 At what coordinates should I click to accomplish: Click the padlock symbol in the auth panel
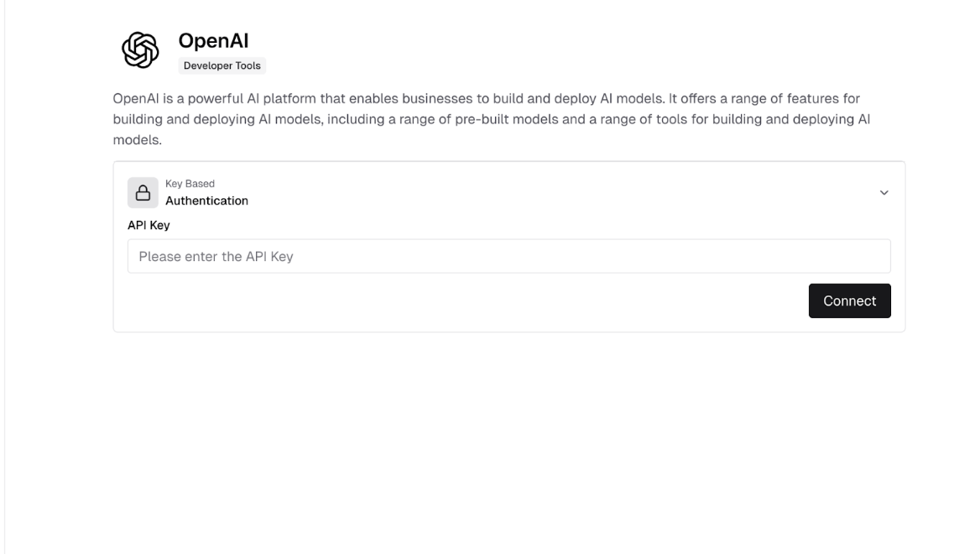141,192
